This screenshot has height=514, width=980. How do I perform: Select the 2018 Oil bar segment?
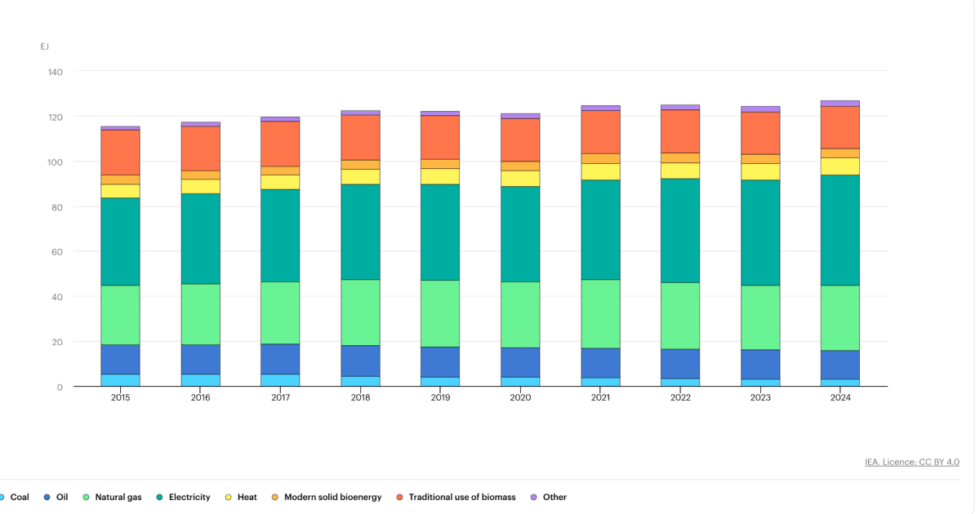(x=360, y=361)
